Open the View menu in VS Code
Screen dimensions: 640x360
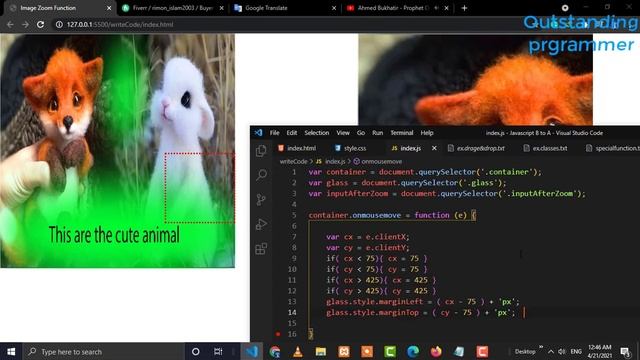click(x=343, y=133)
